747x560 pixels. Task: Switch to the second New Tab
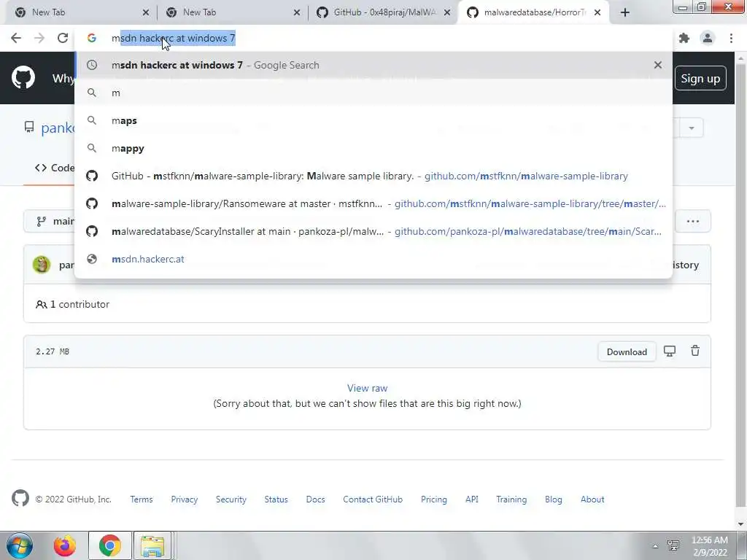click(231, 12)
